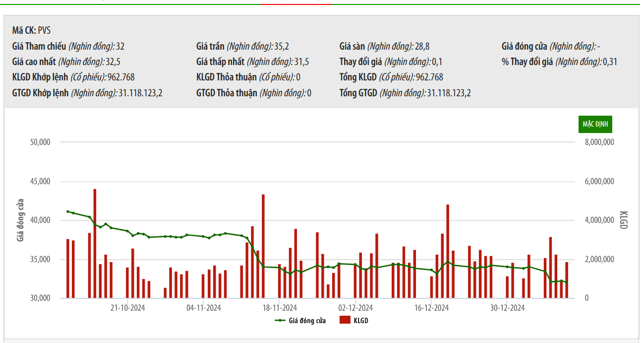
Task: Toggle the Giá đóng cửa legend series
Action: pyautogui.click(x=307, y=321)
